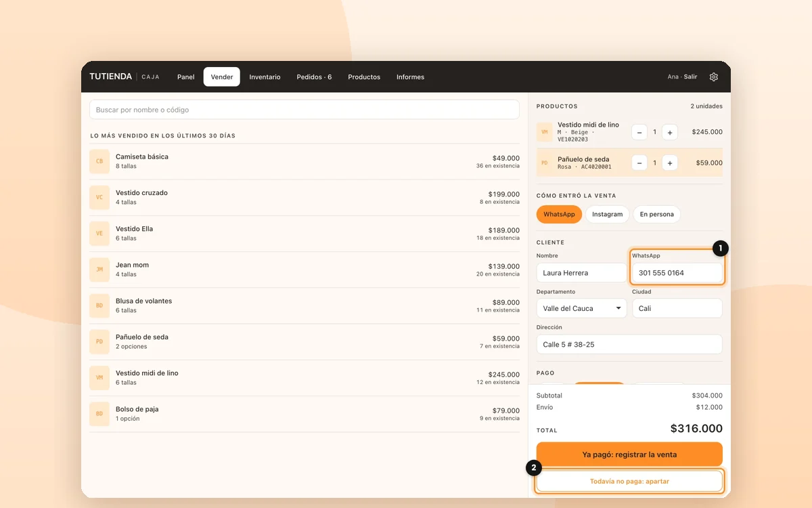Click the Subtotal $304.000 amount
This screenshot has height=508, width=812.
point(707,396)
